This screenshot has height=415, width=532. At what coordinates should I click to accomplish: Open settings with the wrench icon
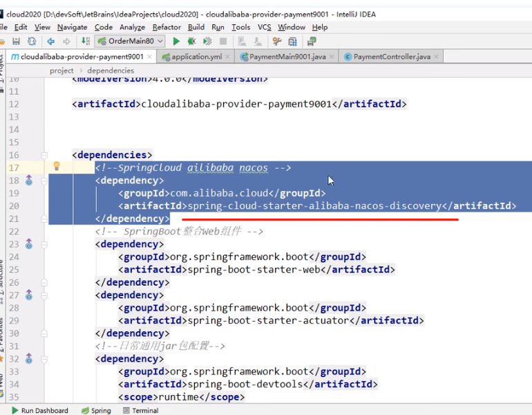pos(277,41)
